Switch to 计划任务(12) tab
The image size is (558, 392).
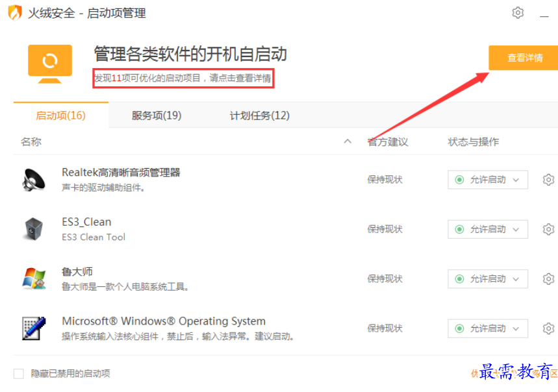coord(260,116)
